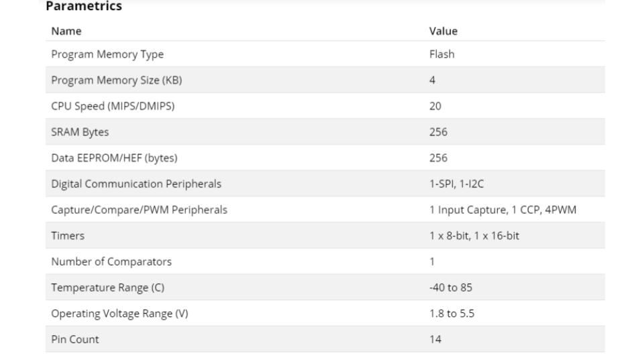Image resolution: width=644 pixels, height=362 pixels.
Task: Click the 1 x 8-bit, 1 x 16-bit value
Action: pyautogui.click(x=474, y=236)
